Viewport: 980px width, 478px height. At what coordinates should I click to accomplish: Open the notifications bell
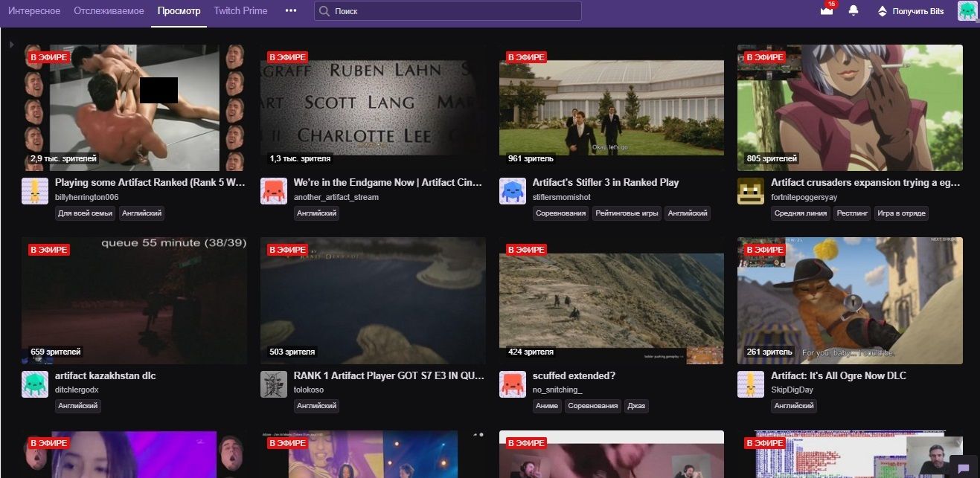click(854, 11)
